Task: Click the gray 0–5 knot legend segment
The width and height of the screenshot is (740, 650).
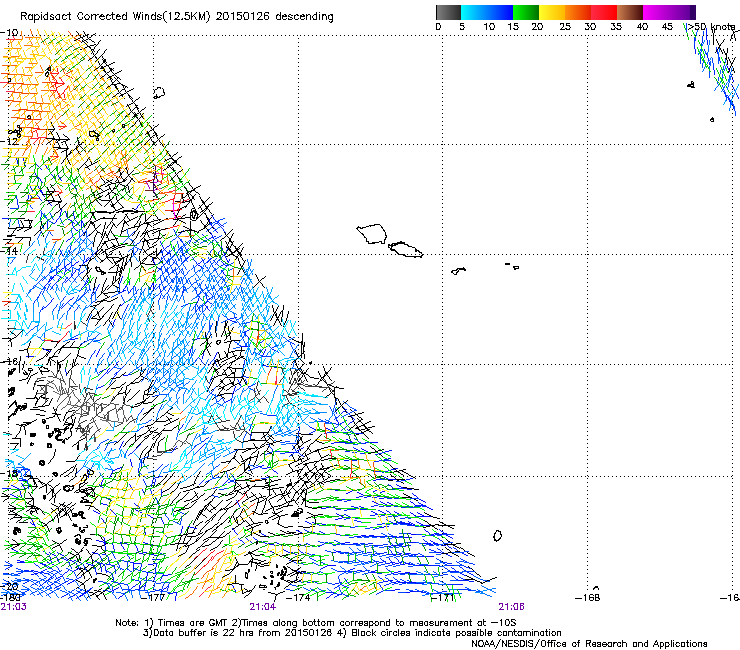Action: pyautogui.click(x=448, y=12)
